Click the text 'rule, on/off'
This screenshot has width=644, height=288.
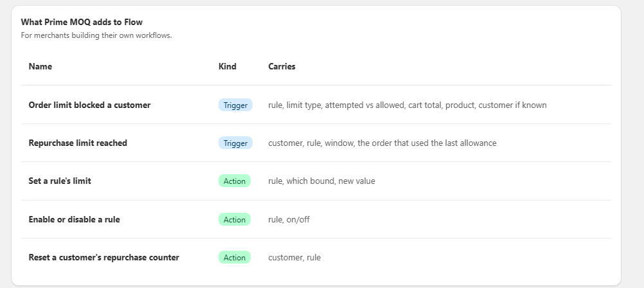(289, 219)
